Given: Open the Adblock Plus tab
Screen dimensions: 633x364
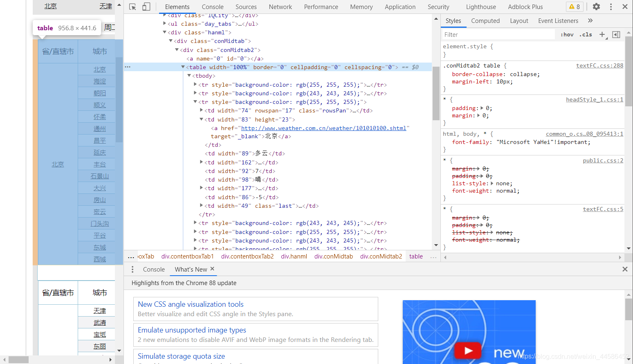Looking at the screenshot, I should coord(525,7).
